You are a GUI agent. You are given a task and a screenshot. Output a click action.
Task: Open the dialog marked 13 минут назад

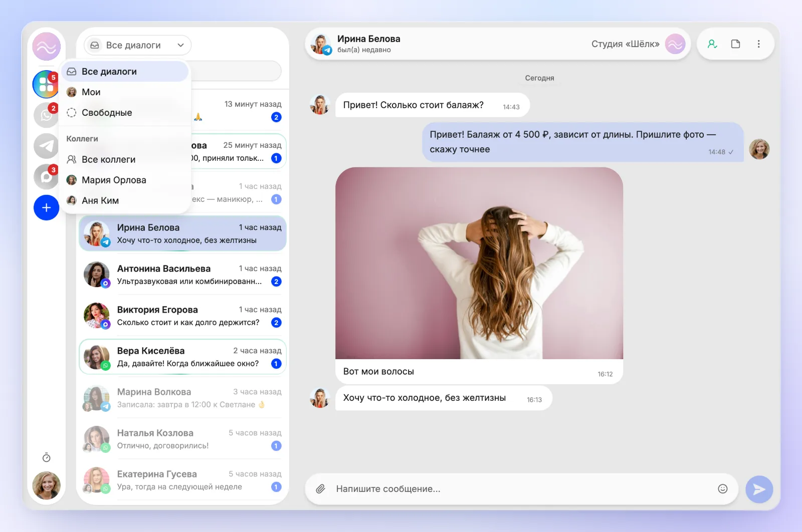238,110
